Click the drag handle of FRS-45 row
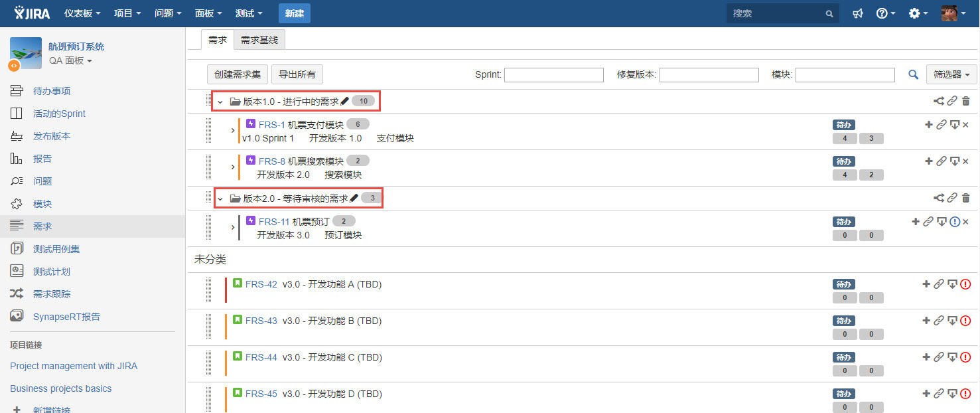The image size is (980, 413). pos(208,398)
